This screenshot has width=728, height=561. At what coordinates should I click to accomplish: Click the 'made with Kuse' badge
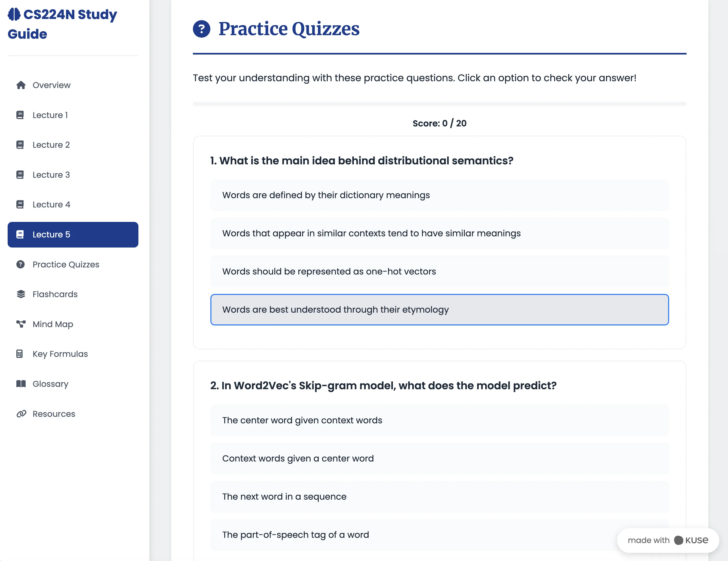coord(668,540)
